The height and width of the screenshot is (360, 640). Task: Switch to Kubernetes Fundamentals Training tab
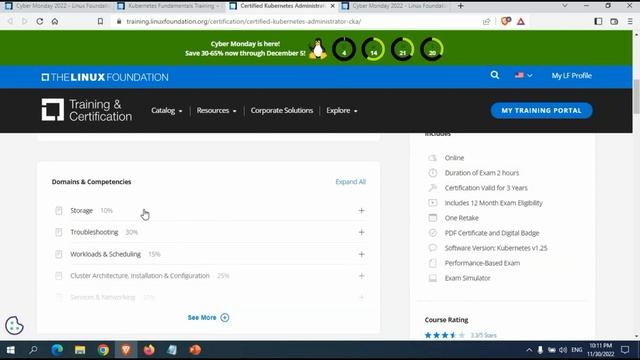[169, 6]
